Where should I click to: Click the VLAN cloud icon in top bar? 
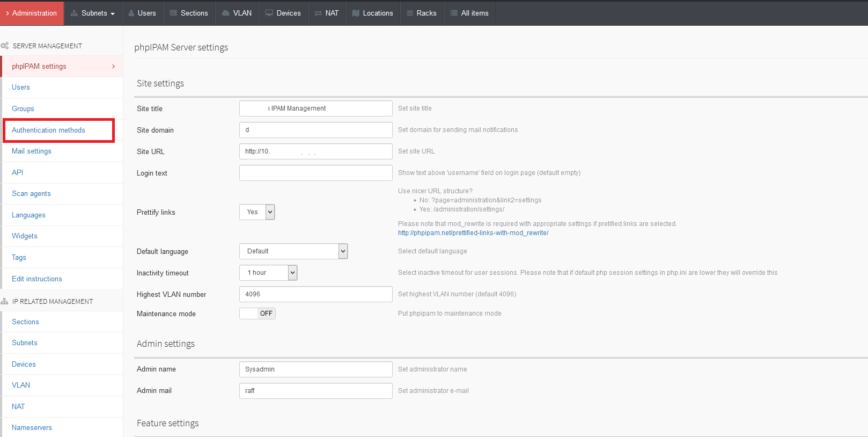(x=226, y=13)
